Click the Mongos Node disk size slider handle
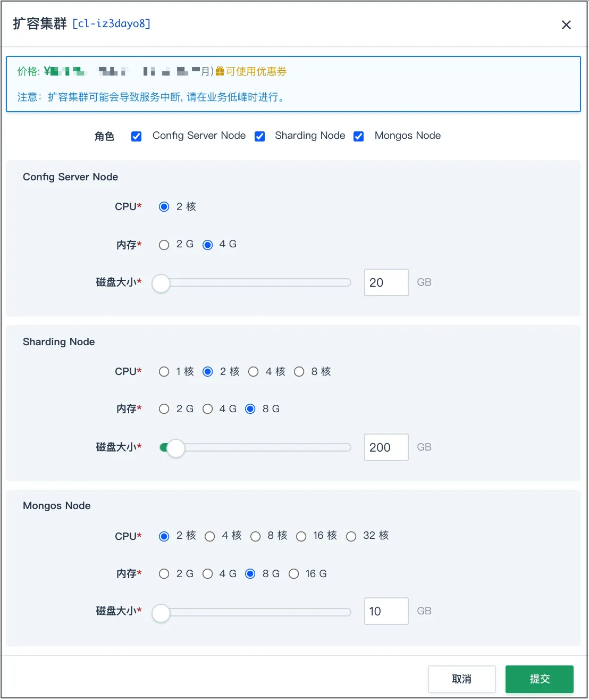Screen dimensions: 589x700 (161, 613)
